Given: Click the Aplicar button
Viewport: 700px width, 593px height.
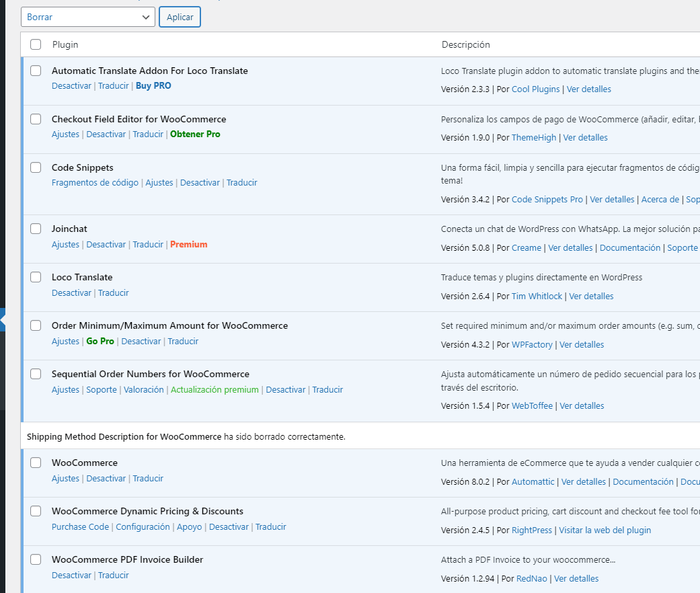Looking at the screenshot, I should coord(180,17).
